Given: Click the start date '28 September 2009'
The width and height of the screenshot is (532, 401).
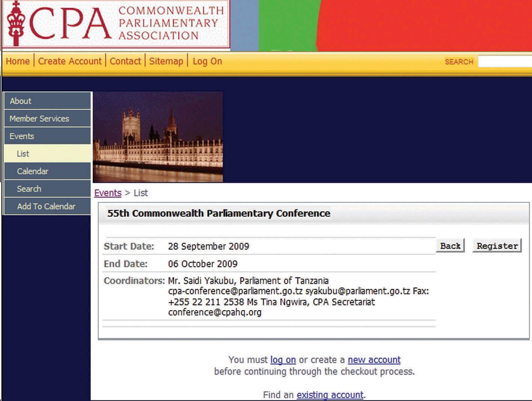Looking at the screenshot, I should pyautogui.click(x=209, y=246).
